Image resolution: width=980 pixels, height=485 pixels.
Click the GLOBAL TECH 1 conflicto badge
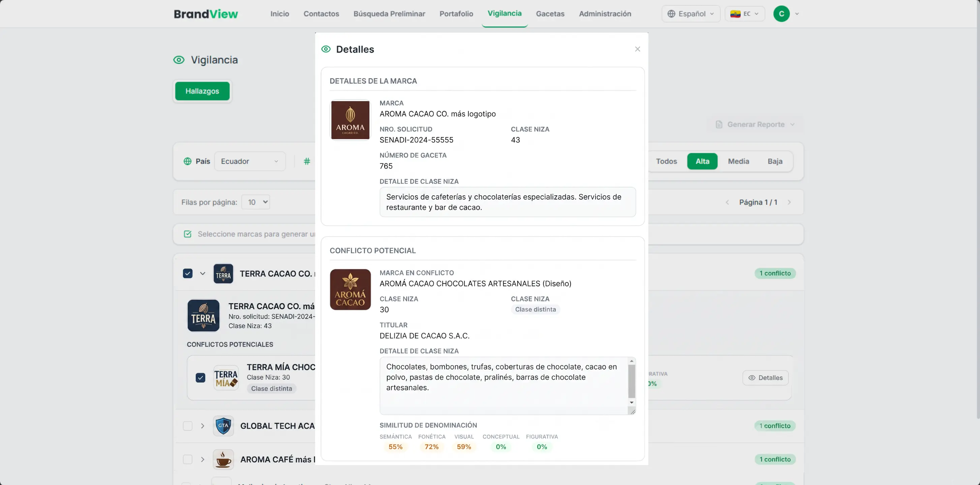pyautogui.click(x=775, y=426)
